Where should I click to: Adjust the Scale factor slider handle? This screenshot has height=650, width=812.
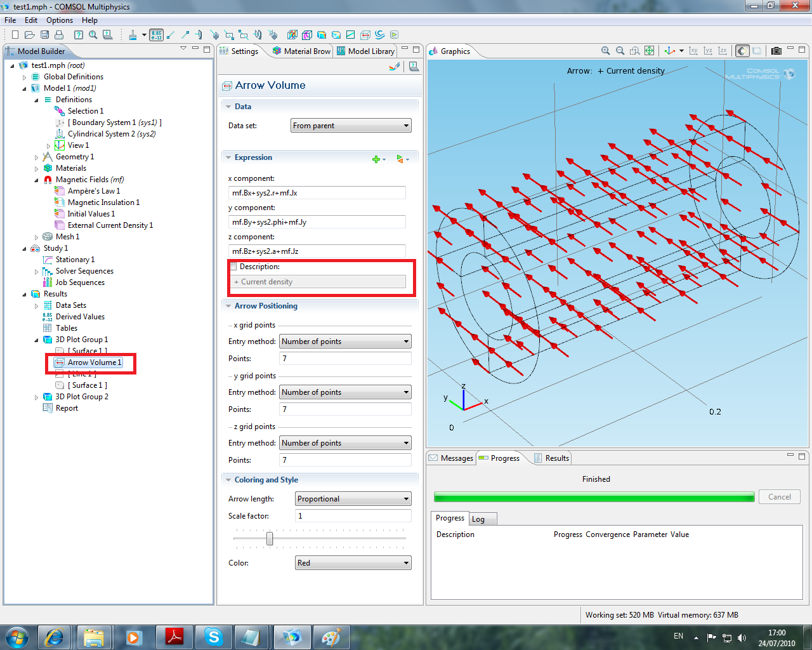(x=270, y=538)
